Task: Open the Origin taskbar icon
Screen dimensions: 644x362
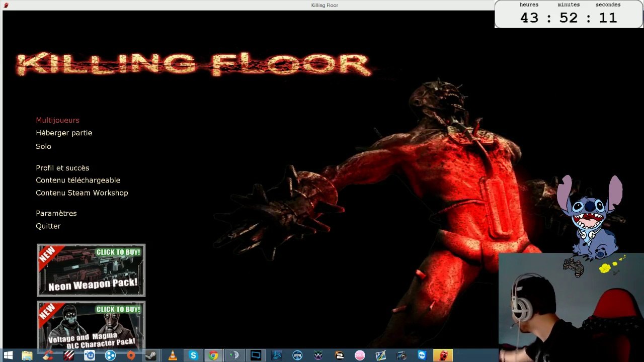Action: click(131, 355)
